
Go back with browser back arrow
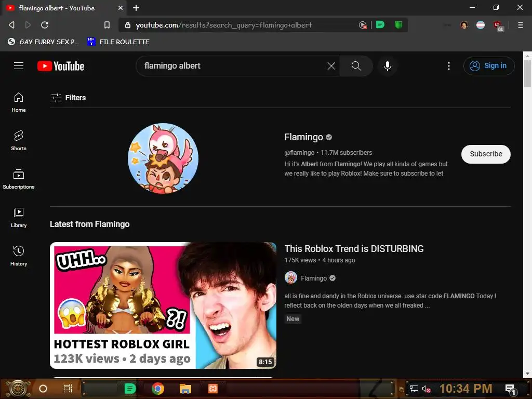(11, 25)
